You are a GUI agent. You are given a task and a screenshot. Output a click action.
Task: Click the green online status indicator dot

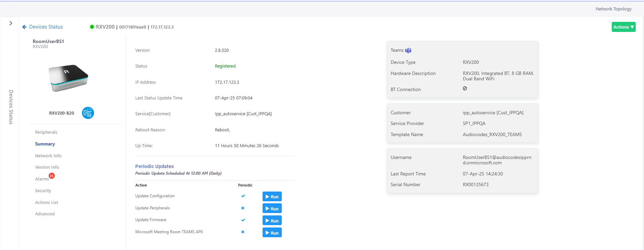point(92,27)
